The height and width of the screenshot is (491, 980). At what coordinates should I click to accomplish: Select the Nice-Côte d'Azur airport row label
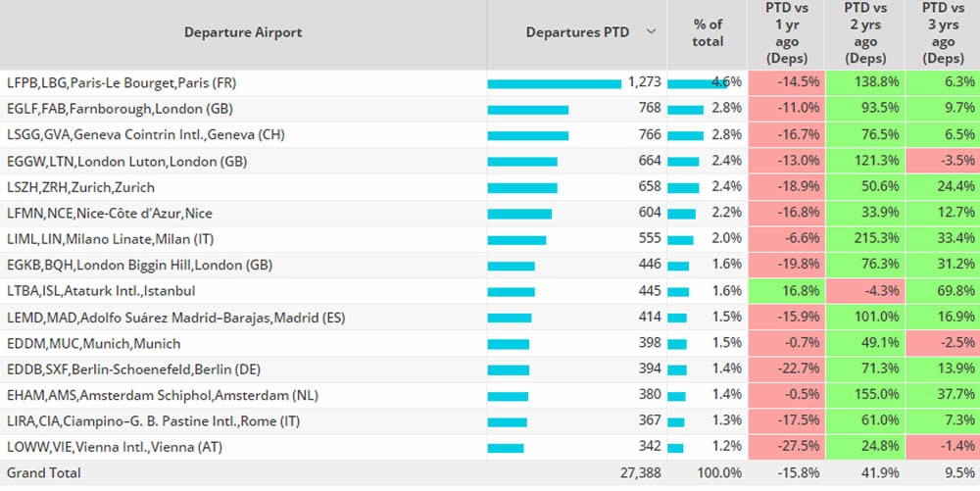(x=110, y=213)
